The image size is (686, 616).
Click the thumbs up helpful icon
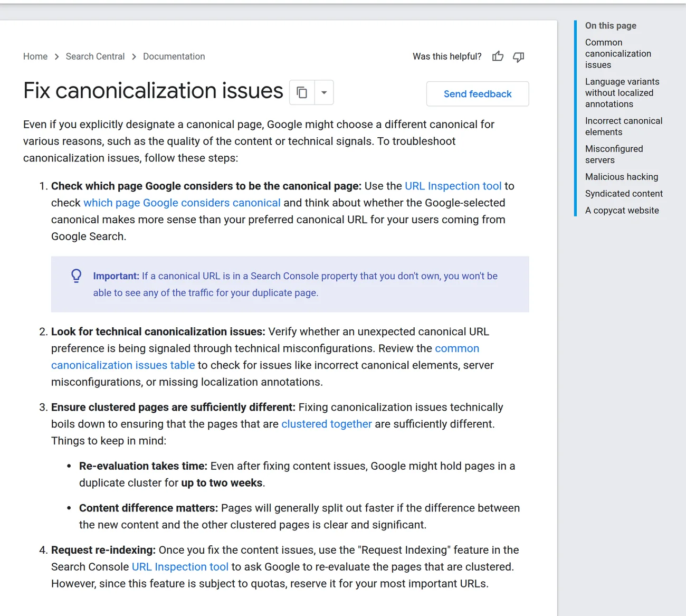coord(498,56)
